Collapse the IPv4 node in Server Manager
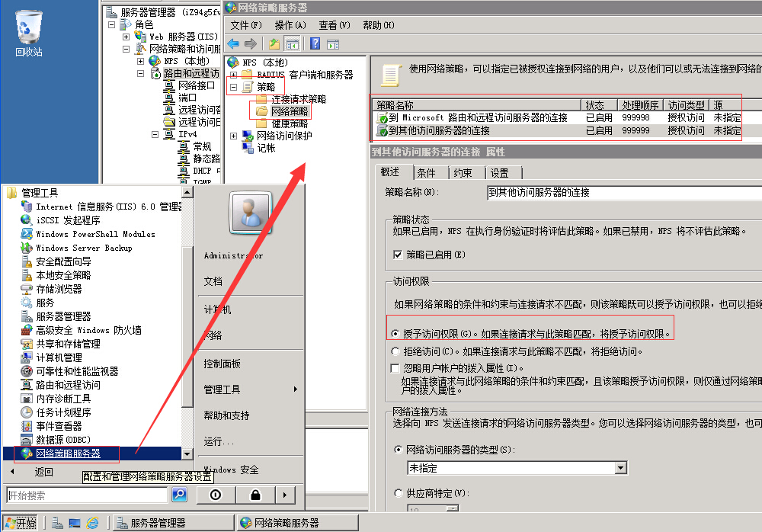This screenshot has height=532, width=762. (x=155, y=134)
